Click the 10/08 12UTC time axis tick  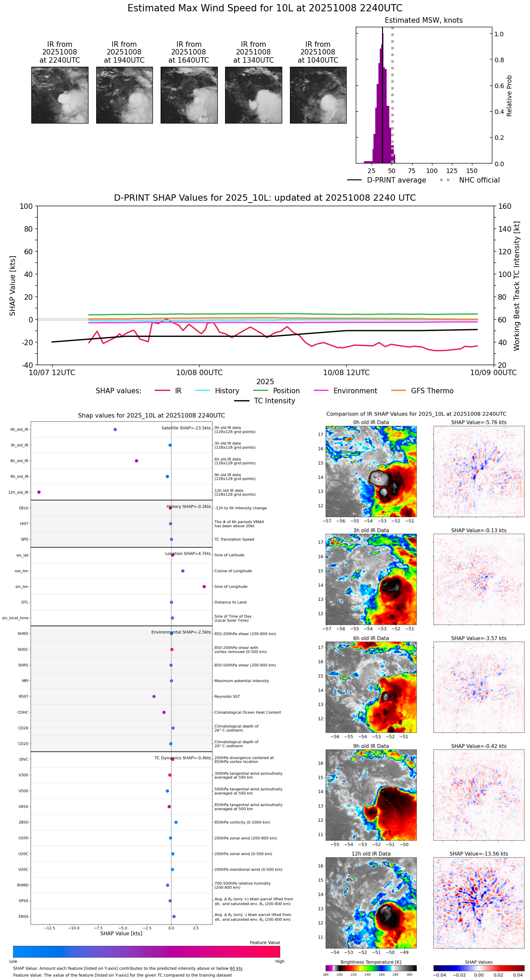346,372
